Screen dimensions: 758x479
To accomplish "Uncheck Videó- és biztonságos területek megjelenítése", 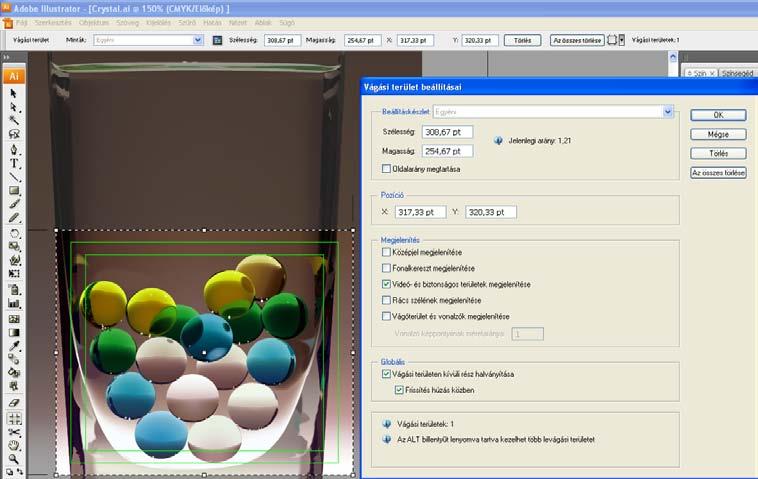I will point(386,284).
